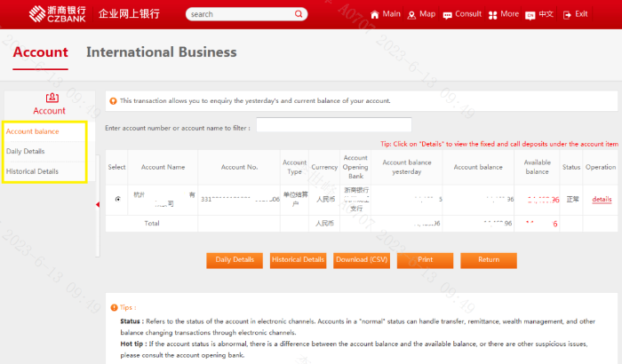Click the Available balance column header
The width and height of the screenshot is (622, 364).
tap(537, 167)
